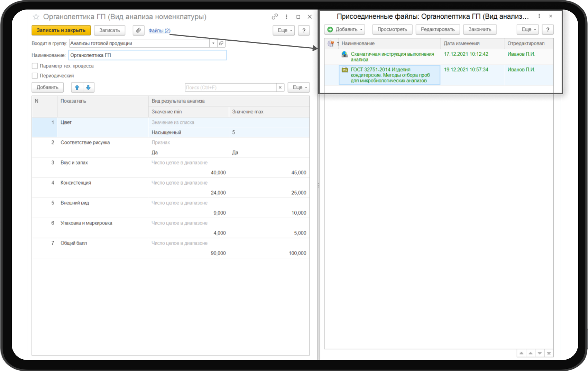Click the 40,000 min value cell
Viewport: 588px width, 371px height.
[x=189, y=173]
